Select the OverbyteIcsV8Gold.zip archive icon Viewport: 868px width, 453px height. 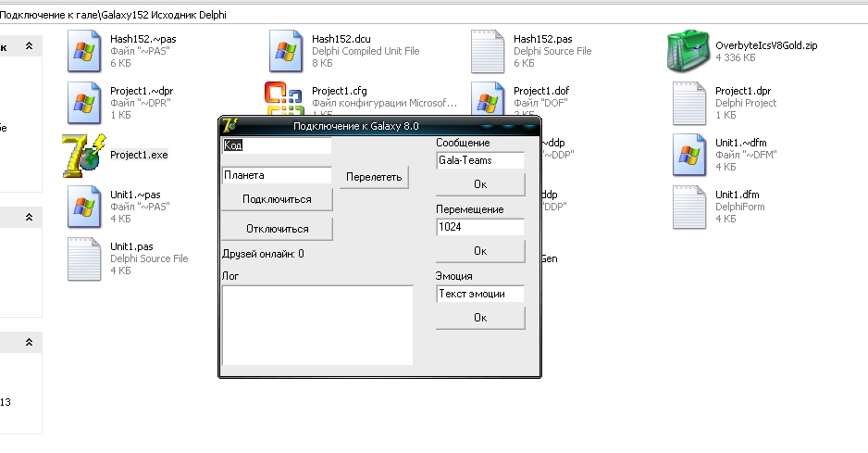(x=688, y=51)
